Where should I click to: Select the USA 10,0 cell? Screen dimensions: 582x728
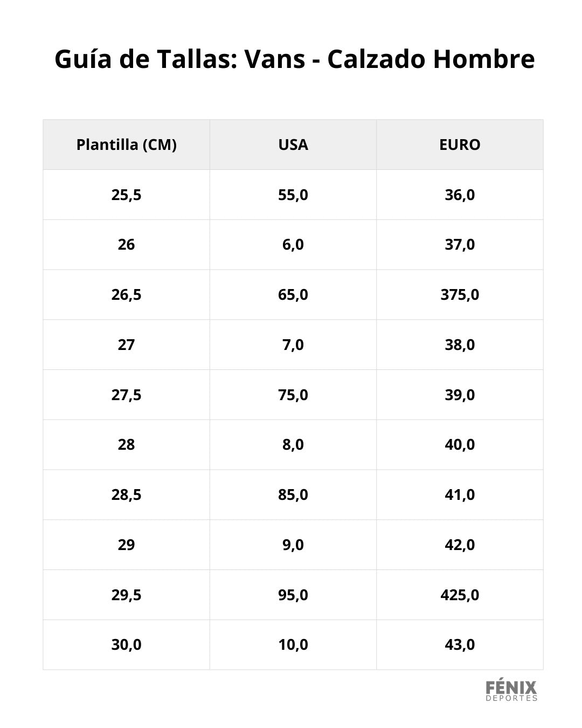[x=293, y=644]
